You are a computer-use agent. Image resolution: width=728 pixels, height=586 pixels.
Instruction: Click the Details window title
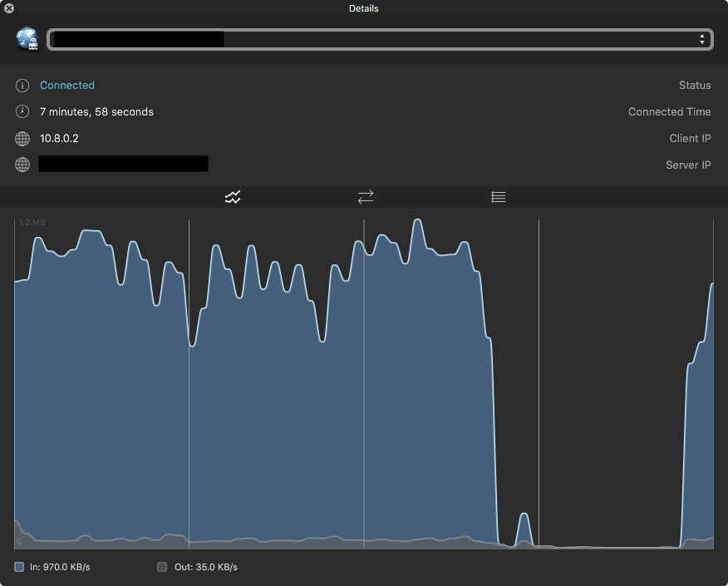(363, 8)
